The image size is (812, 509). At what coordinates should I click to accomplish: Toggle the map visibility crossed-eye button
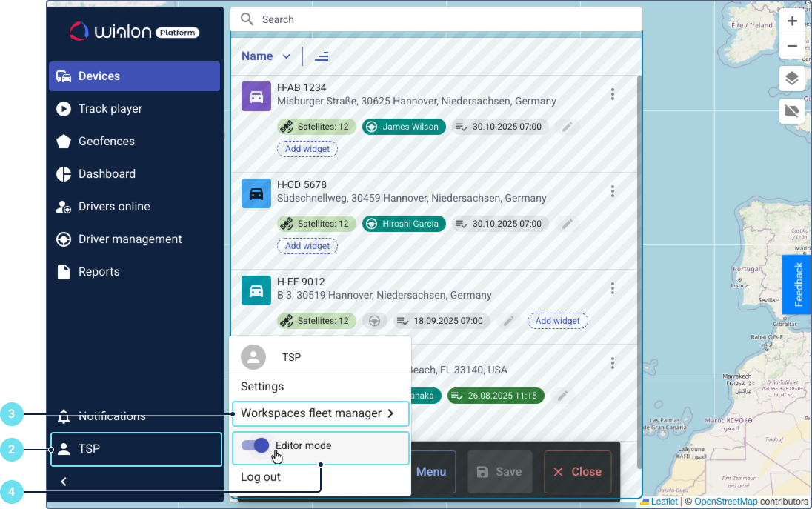click(792, 111)
